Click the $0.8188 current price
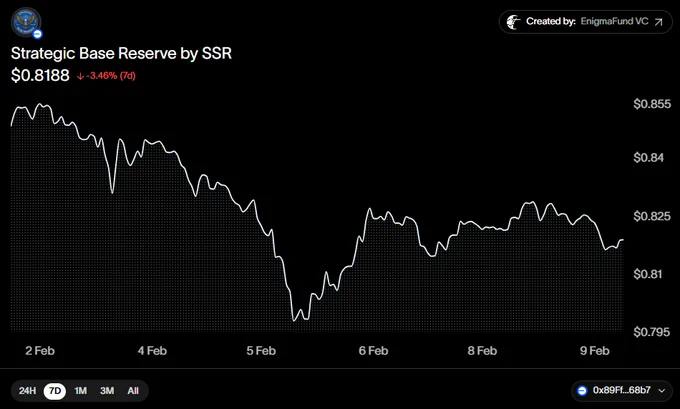The height and width of the screenshot is (409, 680). 40,75
